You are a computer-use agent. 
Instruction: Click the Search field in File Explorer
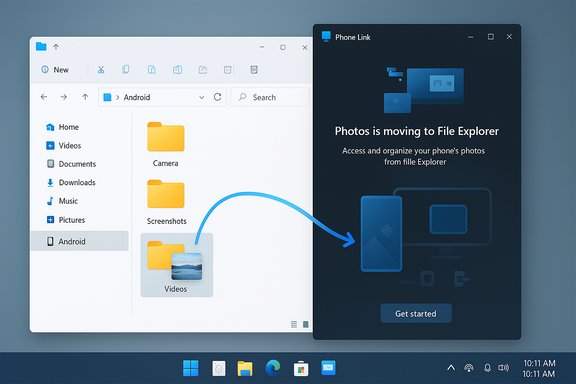269,97
